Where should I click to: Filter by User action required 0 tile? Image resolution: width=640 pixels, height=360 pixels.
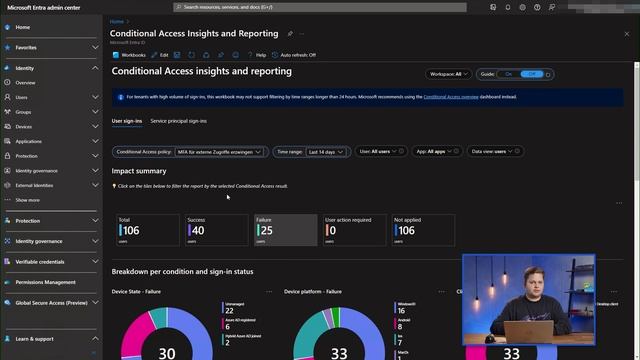pyautogui.click(x=354, y=230)
